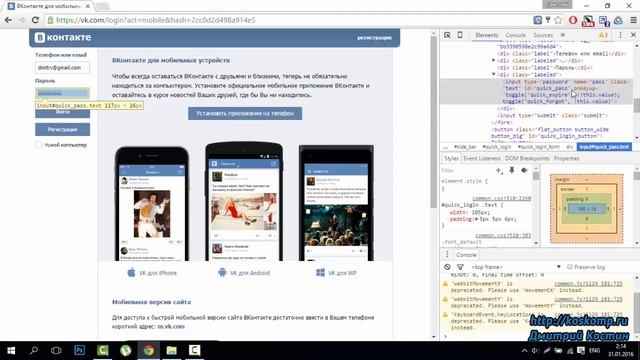The height and width of the screenshot is (360, 640).
Task: Clear the console with the ban icon
Action: (x=447, y=267)
